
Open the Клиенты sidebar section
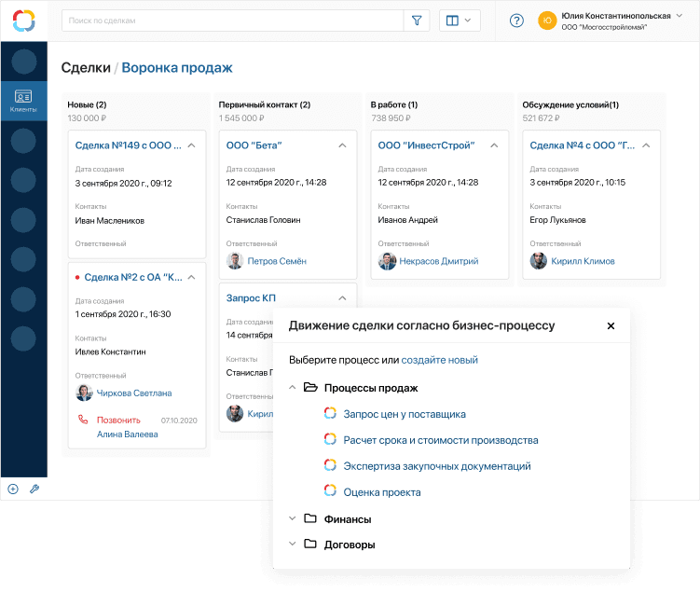(x=23, y=101)
